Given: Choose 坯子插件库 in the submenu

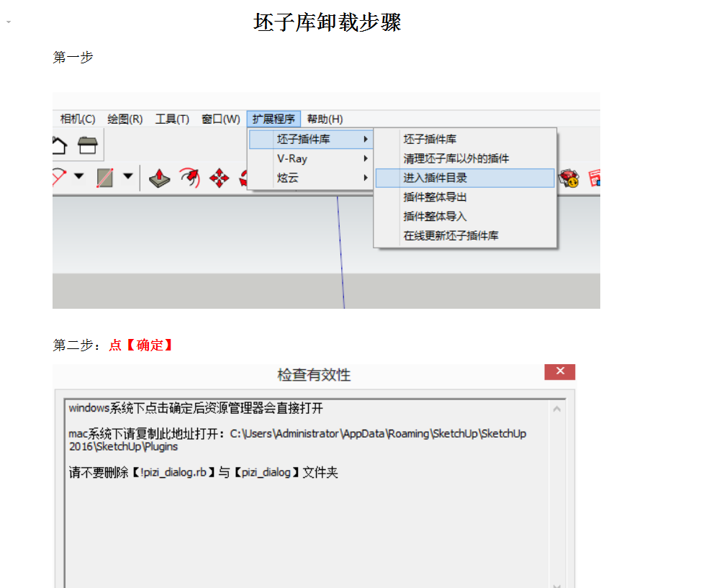Looking at the screenshot, I should coord(465,140).
